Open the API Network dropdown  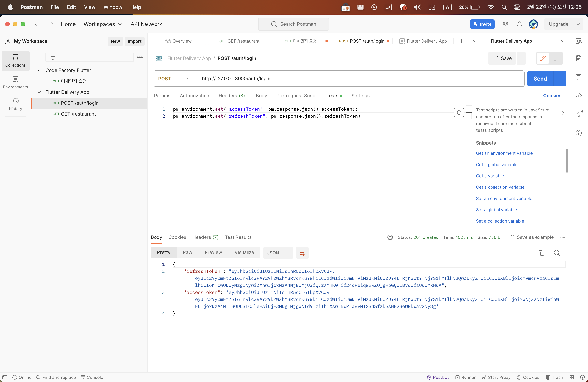click(149, 24)
